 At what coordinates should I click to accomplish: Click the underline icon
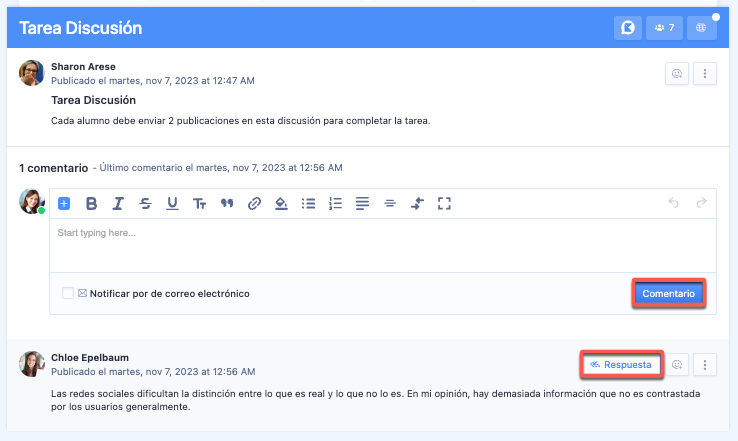point(172,203)
